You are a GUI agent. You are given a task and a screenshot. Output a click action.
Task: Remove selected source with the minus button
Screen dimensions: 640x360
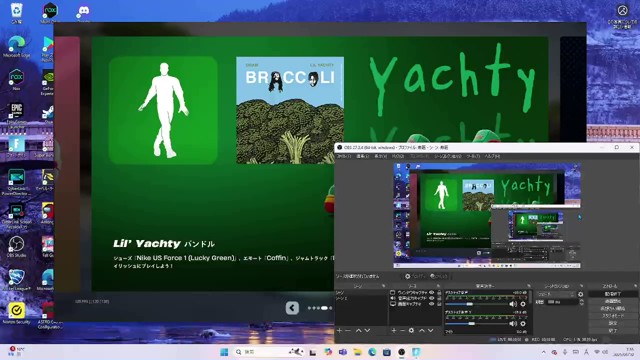(402, 330)
